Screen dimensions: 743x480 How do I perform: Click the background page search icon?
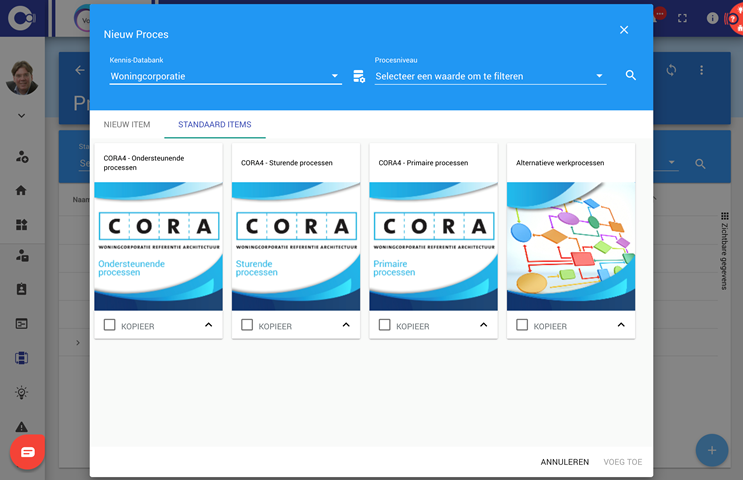click(x=700, y=164)
